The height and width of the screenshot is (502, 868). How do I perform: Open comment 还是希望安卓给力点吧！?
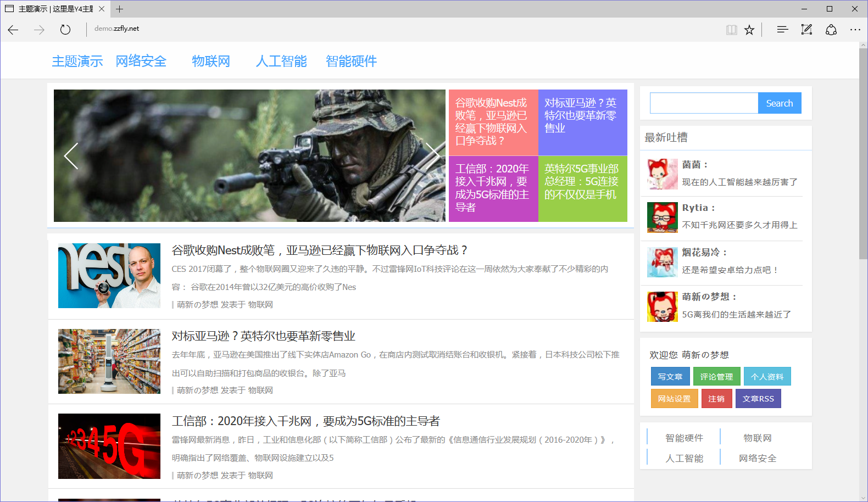(x=731, y=270)
